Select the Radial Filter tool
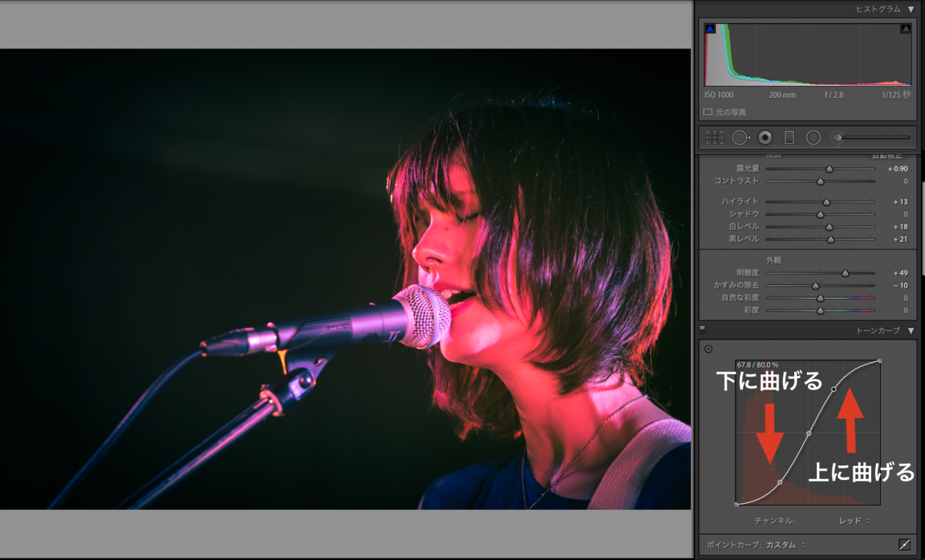The image size is (925, 560). 813,138
